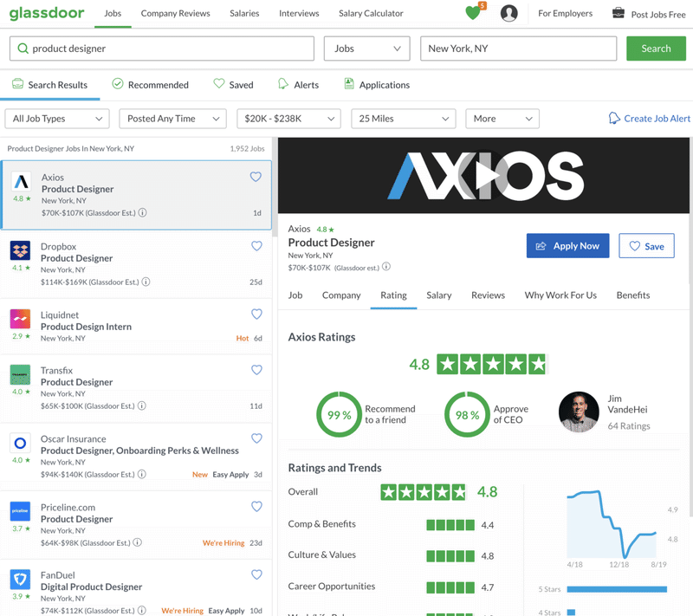
Task: Save the Dropbox Product Designer job heart
Action: pyautogui.click(x=256, y=246)
